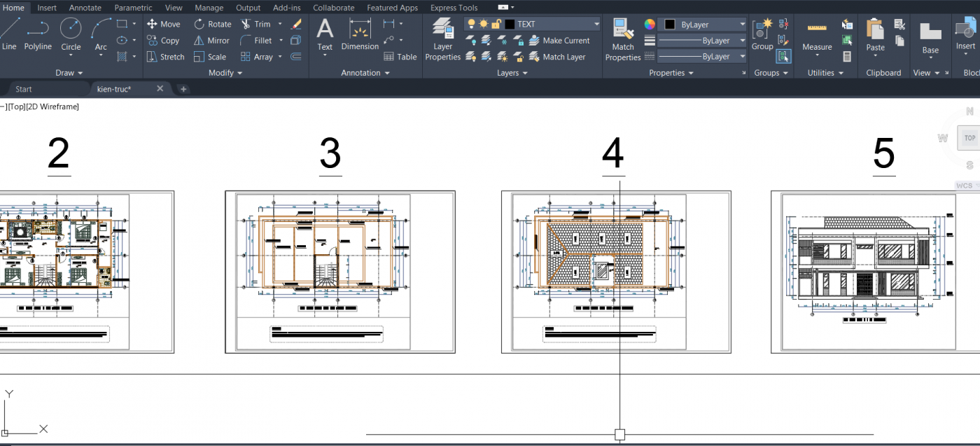Toggle layer lock padlock in layer dropdown
The image size is (980, 446).
click(x=496, y=24)
